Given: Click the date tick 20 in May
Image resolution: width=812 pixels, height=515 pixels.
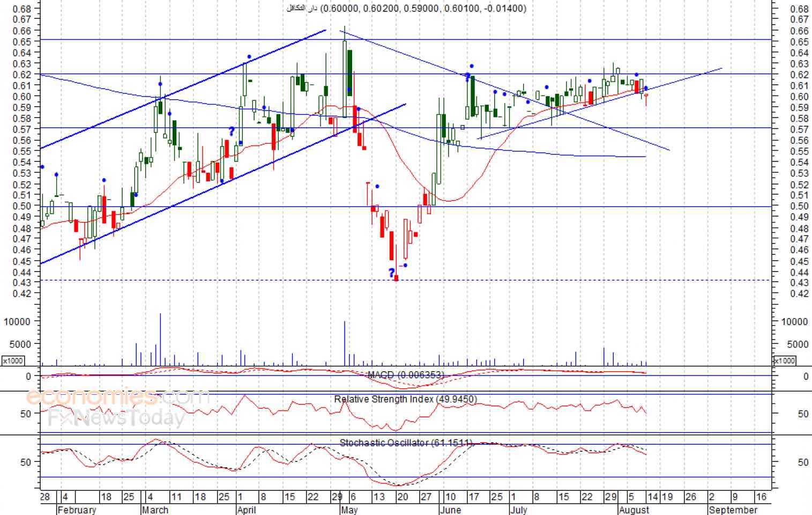Looking at the screenshot, I should coord(403,497).
